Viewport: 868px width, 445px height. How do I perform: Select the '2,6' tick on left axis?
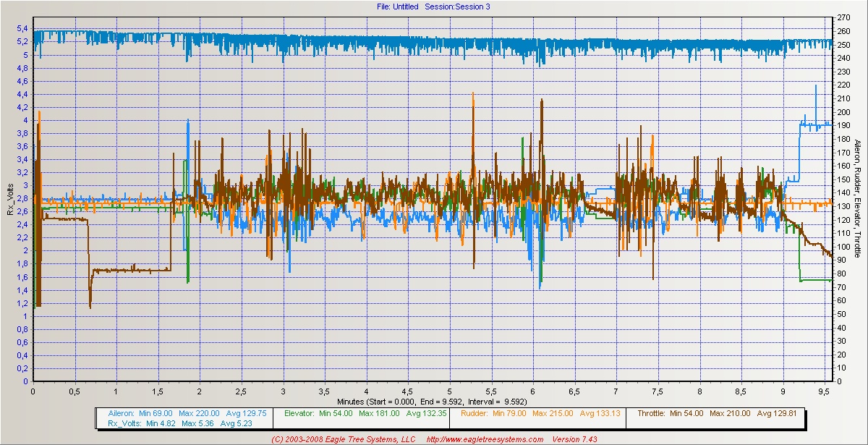point(22,212)
